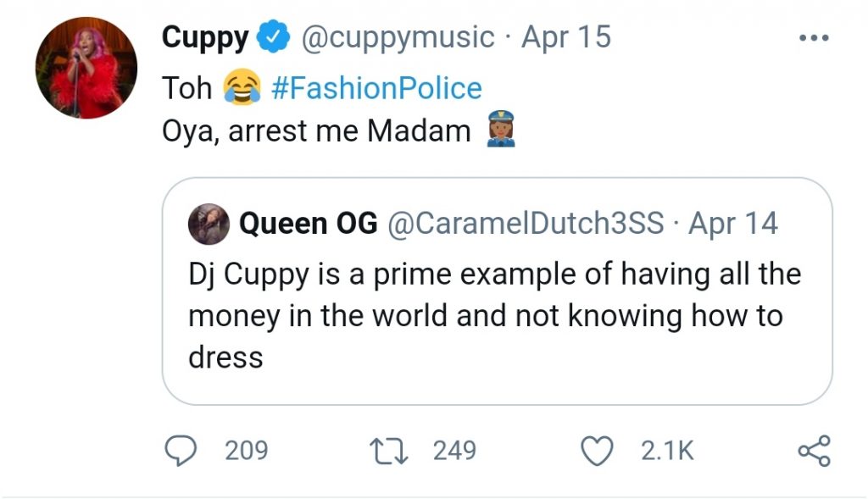Open the @cuppymusic handle
This screenshot has width=868, height=499.
[398, 38]
